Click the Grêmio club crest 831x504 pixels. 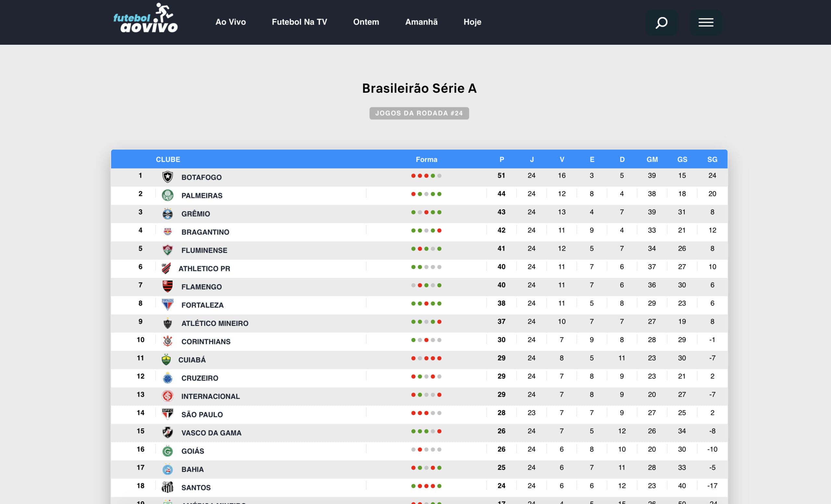click(167, 214)
